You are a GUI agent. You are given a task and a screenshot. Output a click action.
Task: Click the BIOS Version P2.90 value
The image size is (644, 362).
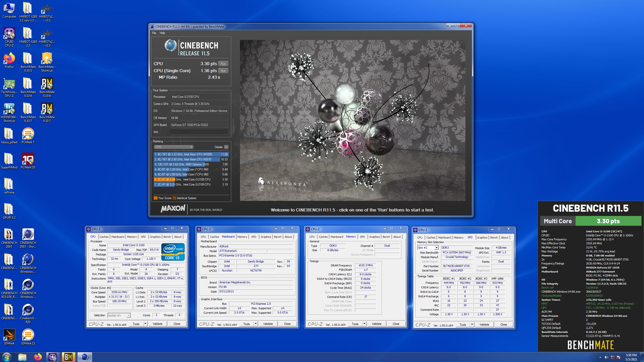click(x=256, y=287)
